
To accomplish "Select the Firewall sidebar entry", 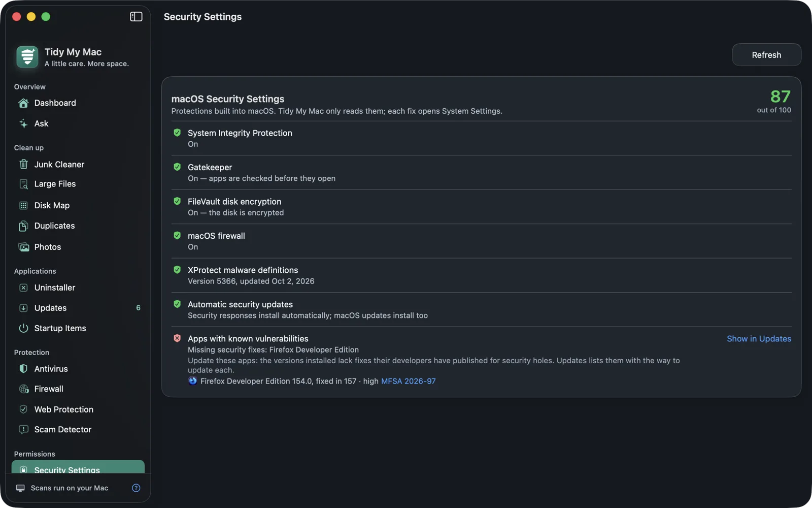I will pos(78,389).
